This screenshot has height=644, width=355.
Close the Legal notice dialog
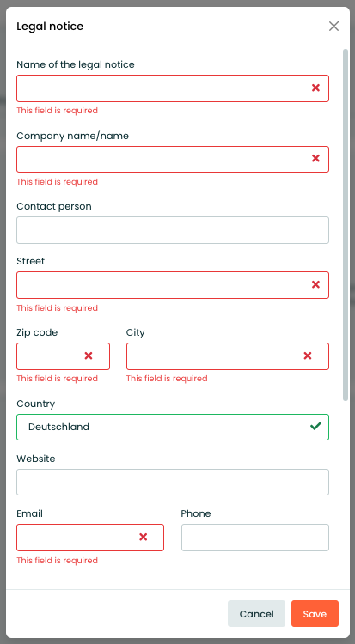[x=334, y=27]
